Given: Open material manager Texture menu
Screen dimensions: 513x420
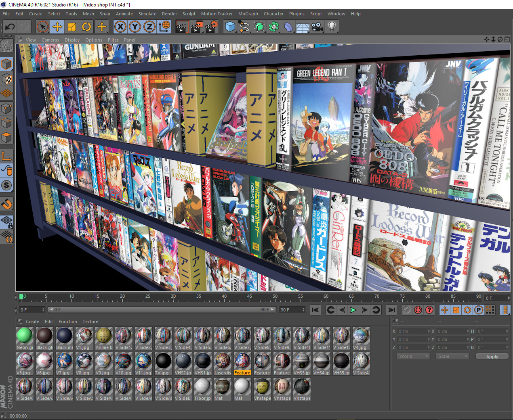Looking at the screenshot, I should click(90, 322).
